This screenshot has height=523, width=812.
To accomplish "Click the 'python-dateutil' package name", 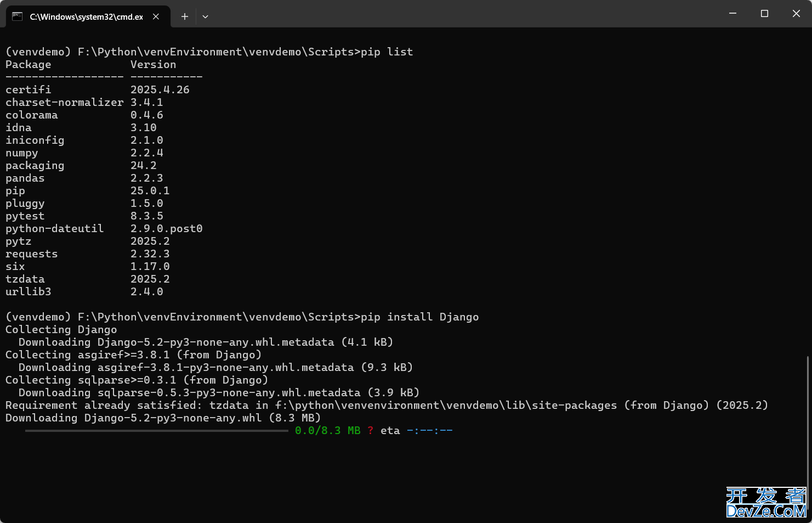I will tap(55, 228).
